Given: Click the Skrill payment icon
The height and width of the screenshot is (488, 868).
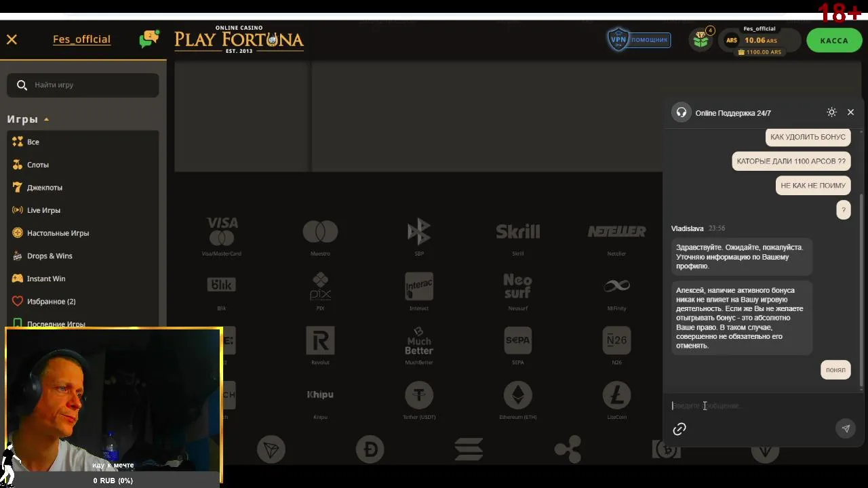Looking at the screenshot, I should (518, 232).
